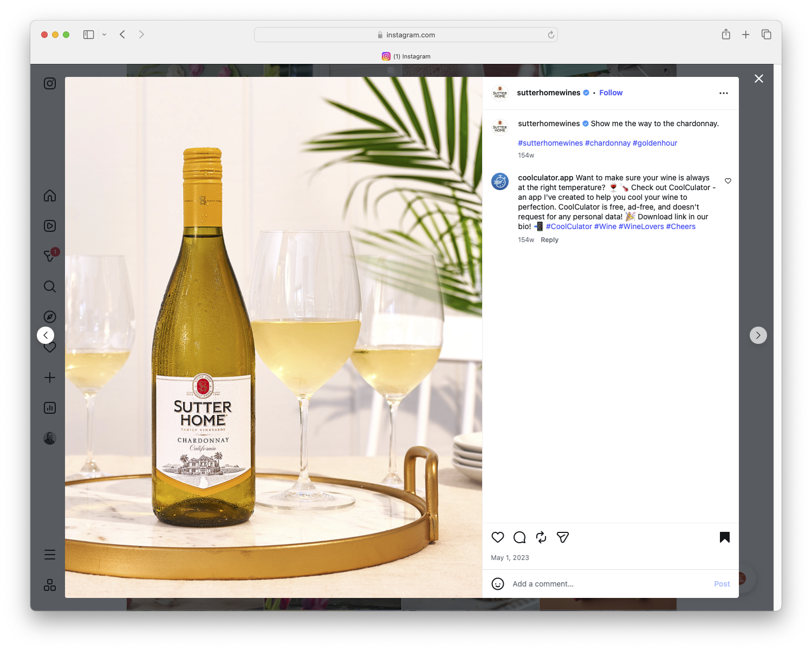Focus the Add a comment field
This screenshot has width=812, height=651.
click(609, 584)
